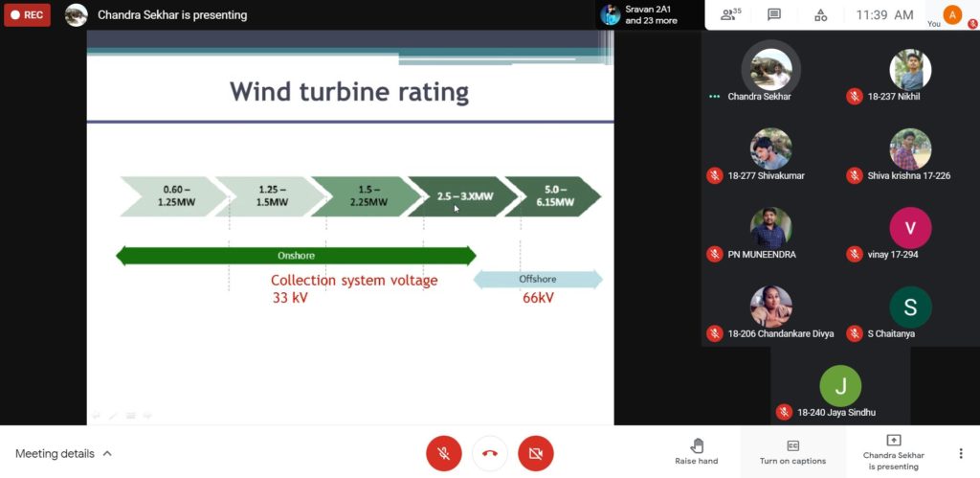Image resolution: width=980 pixels, height=478 pixels.
Task: Click the 1.5 – 2.25MW chevron on slide
Action: coord(367,196)
